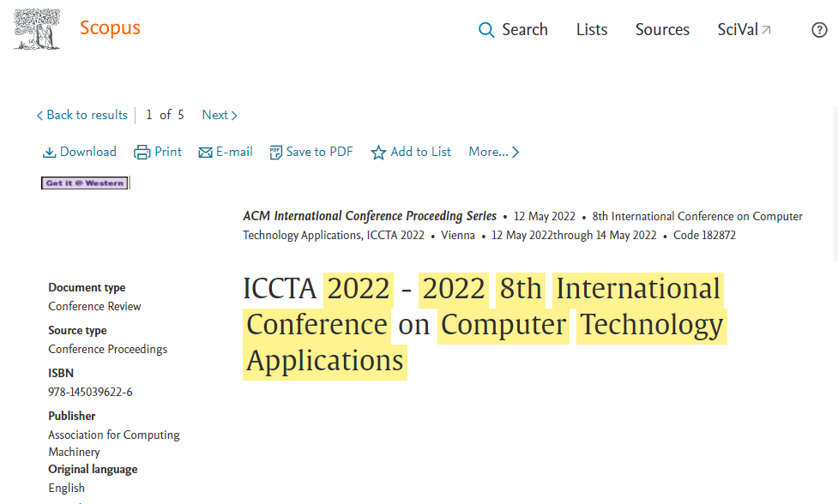The width and height of the screenshot is (838, 504).
Task: Click the page's vertical scrollbar
Action: [x=835, y=184]
